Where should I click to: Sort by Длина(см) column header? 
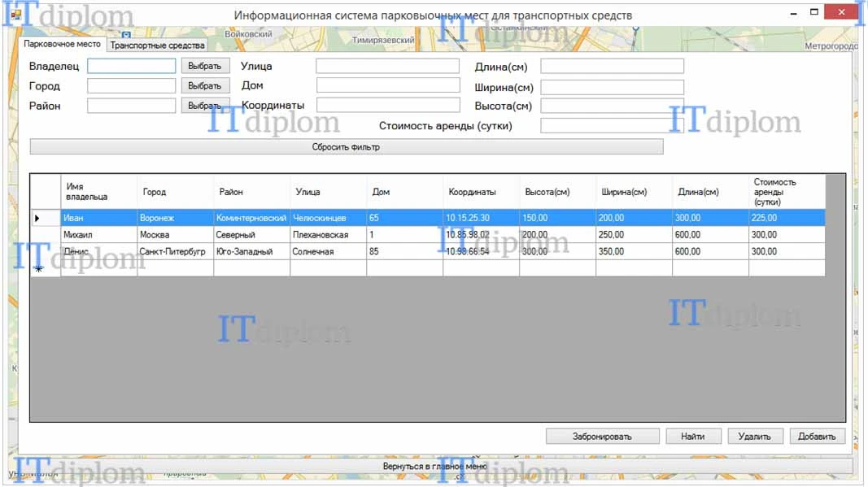pyautogui.click(x=709, y=192)
